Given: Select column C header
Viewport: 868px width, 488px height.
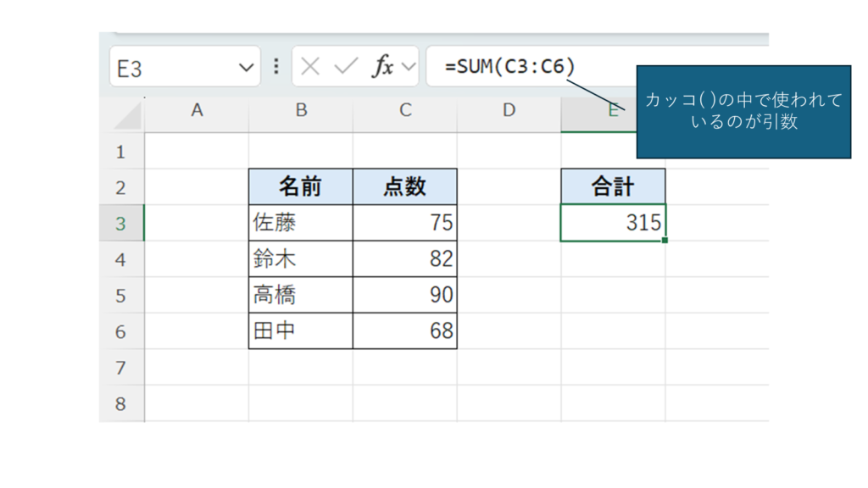Looking at the screenshot, I should click(x=405, y=110).
